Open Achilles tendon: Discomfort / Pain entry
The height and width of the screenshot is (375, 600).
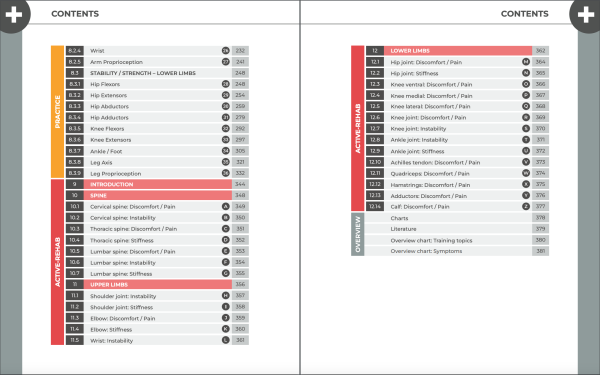pyautogui.click(x=435, y=162)
